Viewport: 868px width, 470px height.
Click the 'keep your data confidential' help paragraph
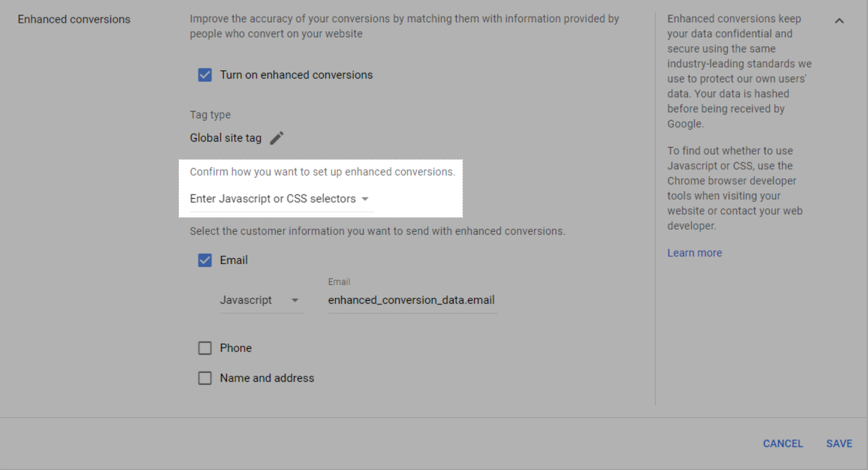coord(739,71)
